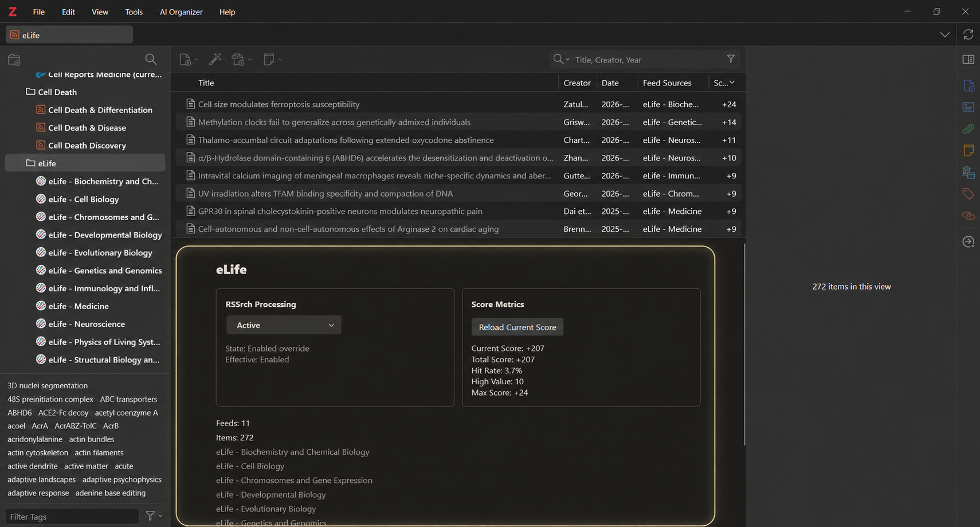Click the Reload Current Score button
Image resolution: width=980 pixels, height=527 pixels.
(x=518, y=327)
